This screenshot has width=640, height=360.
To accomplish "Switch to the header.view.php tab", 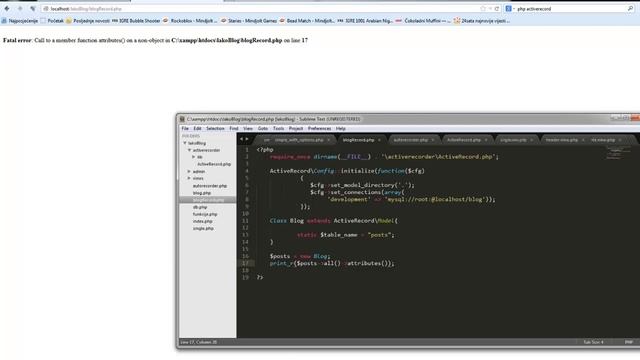I will click(562, 140).
